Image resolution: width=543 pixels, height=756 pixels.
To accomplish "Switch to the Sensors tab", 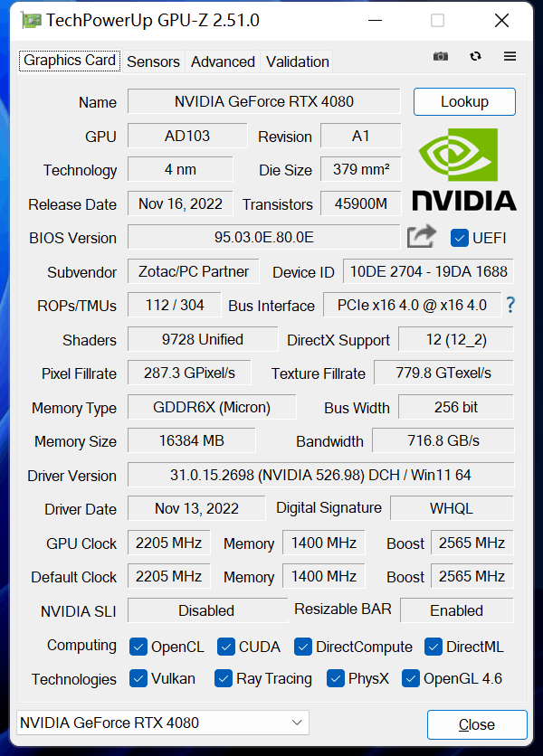I will (x=153, y=61).
